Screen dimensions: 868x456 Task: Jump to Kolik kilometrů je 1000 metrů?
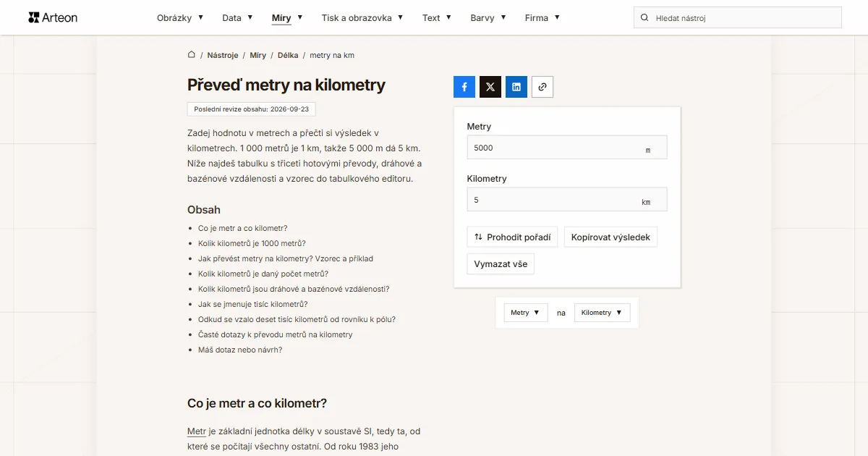click(252, 243)
